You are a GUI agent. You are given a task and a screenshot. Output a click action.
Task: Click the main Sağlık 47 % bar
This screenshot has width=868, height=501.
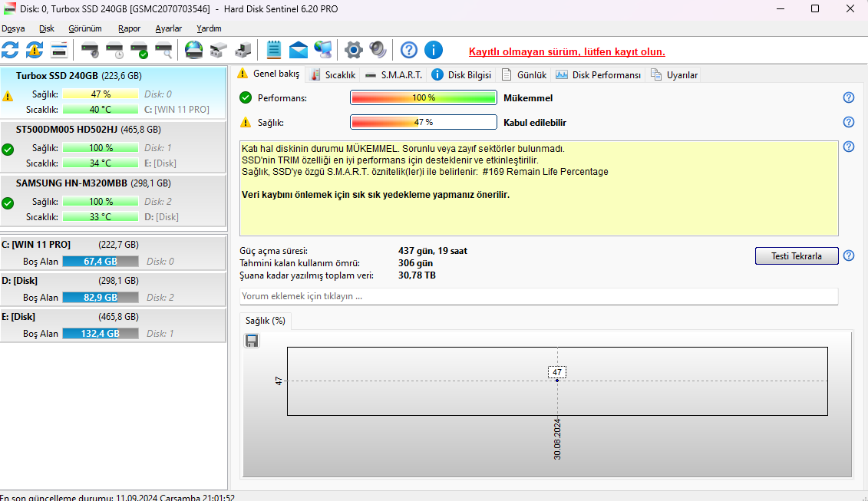pyautogui.click(x=424, y=122)
